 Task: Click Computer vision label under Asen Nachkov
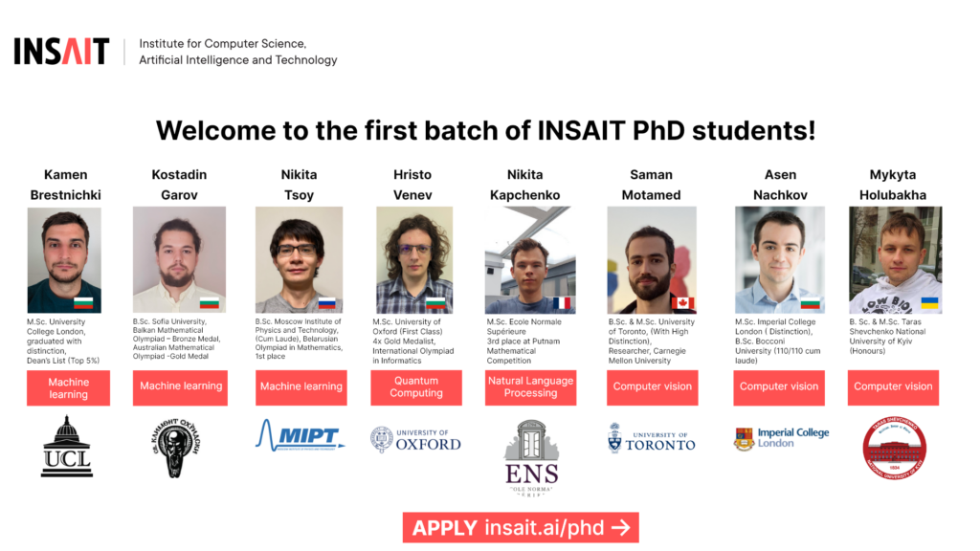[x=779, y=387]
